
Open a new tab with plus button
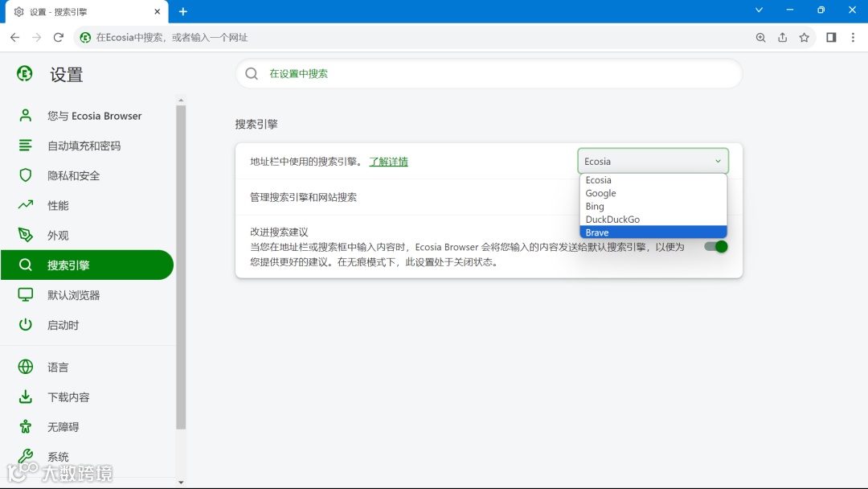coord(183,11)
